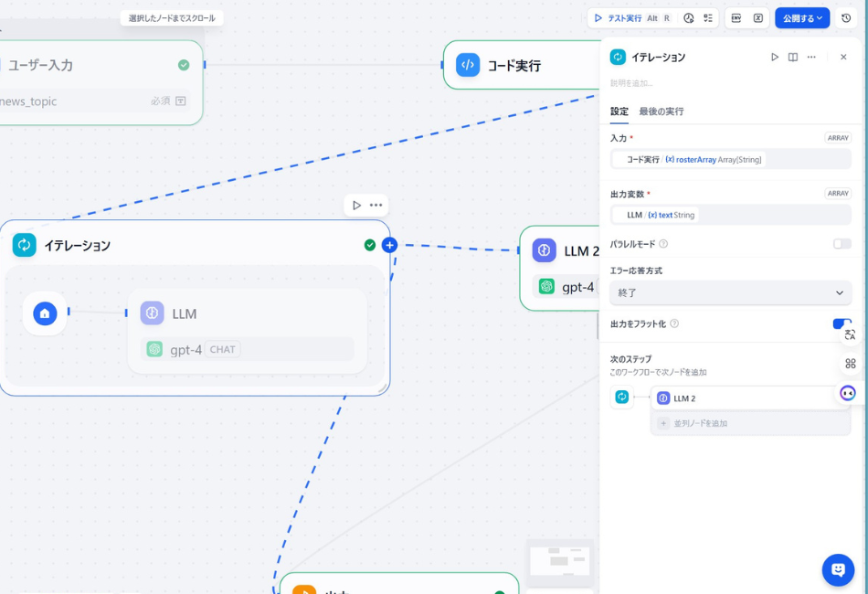Click the checklist icon next to テスト実行
The height and width of the screenshot is (594, 868).
(708, 17)
